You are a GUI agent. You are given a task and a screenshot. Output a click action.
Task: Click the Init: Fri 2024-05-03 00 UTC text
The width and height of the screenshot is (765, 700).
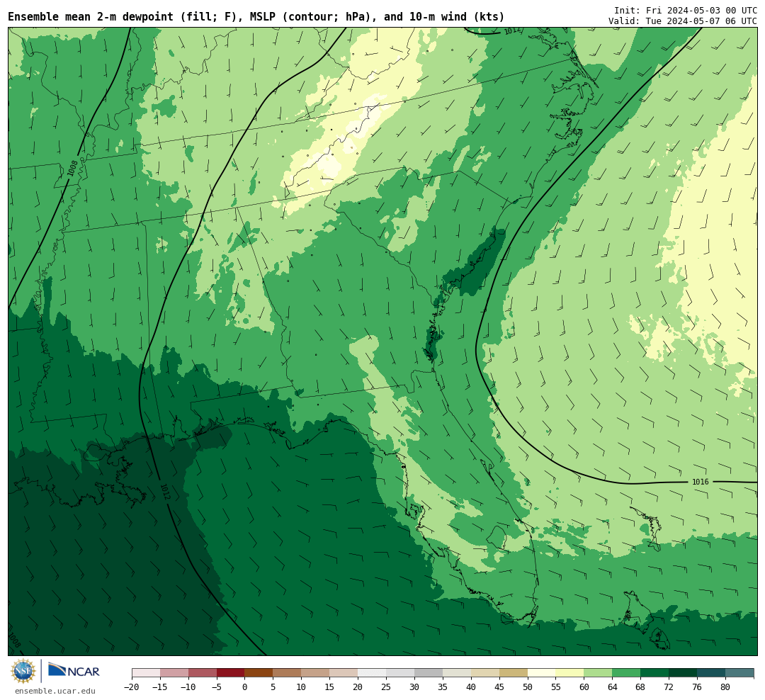(x=686, y=10)
